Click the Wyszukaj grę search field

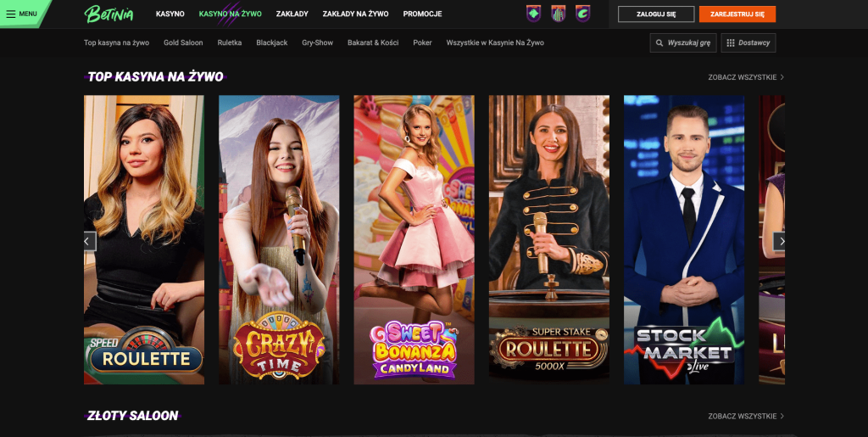[x=683, y=42]
